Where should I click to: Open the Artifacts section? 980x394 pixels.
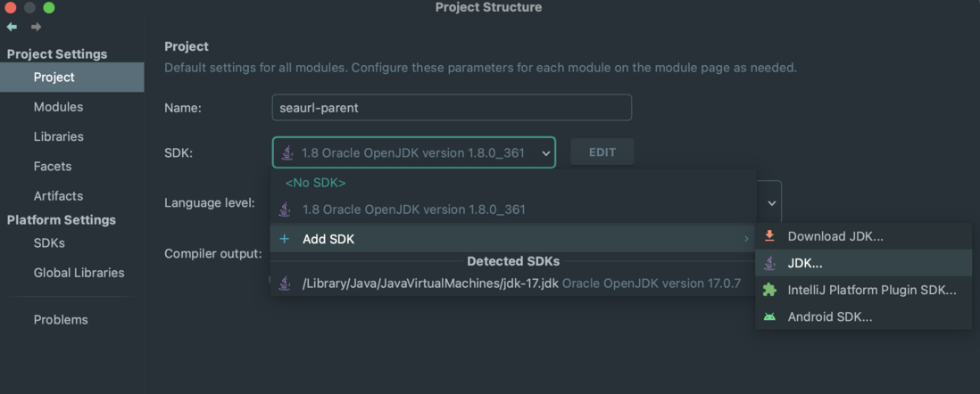pyautogui.click(x=58, y=196)
